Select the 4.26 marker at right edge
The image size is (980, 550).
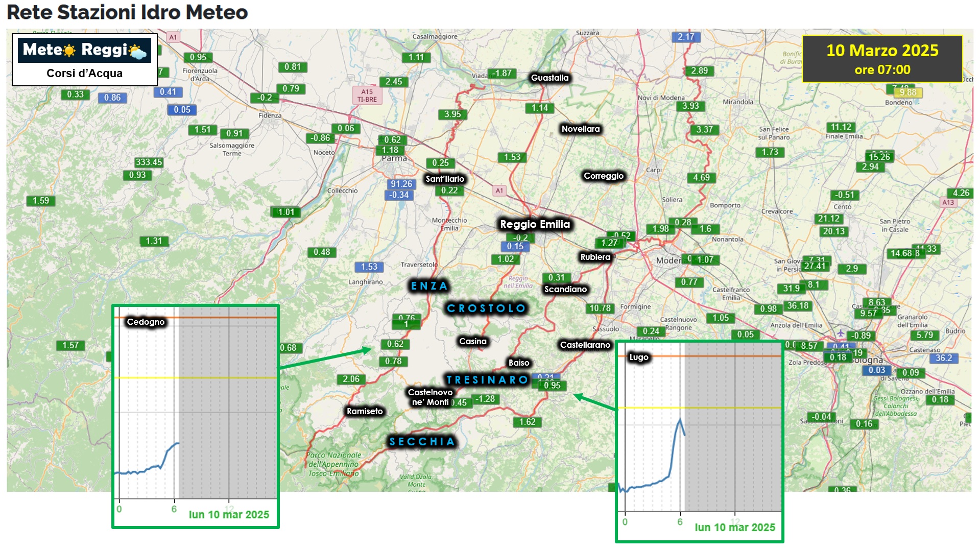click(x=960, y=193)
